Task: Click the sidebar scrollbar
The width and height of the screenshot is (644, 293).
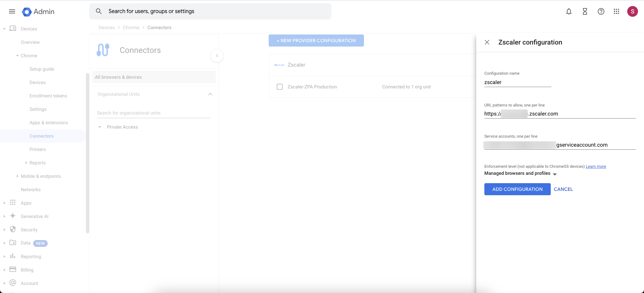Action: point(88,153)
